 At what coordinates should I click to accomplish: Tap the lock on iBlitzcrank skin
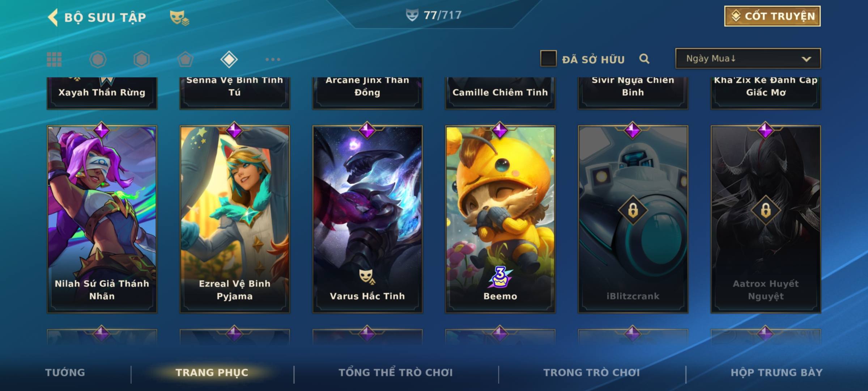click(x=633, y=210)
